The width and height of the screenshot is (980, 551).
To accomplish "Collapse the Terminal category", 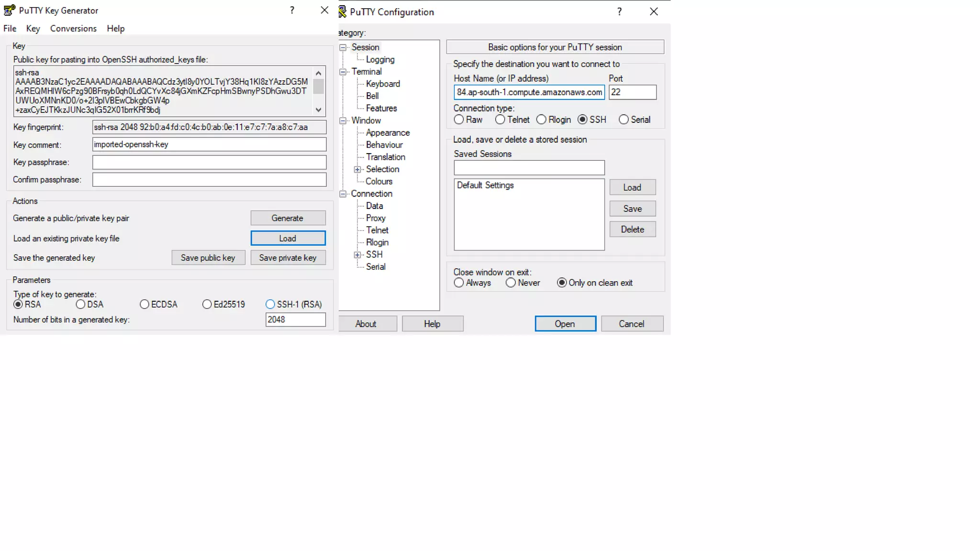I will pos(343,72).
